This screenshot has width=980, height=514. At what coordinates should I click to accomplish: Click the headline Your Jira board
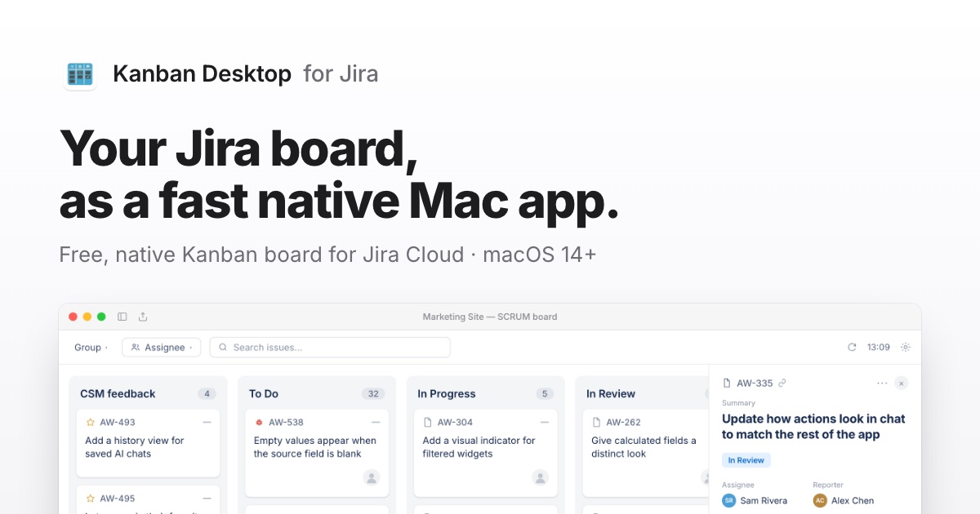238,148
